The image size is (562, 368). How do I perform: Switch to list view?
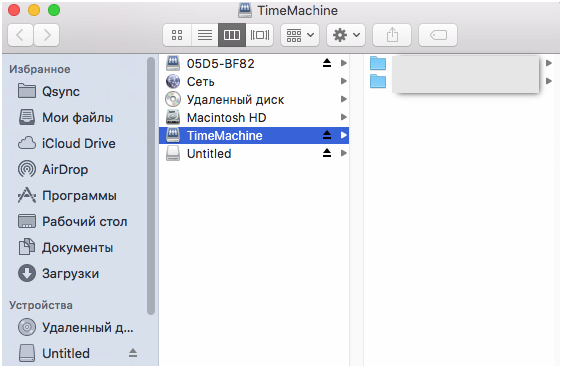click(205, 35)
